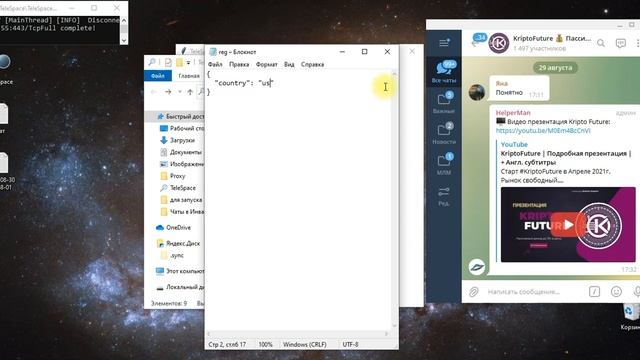The height and width of the screenshot is (360, 640).
Task: Open для запуска folder in sidebar
Action: 181,200
